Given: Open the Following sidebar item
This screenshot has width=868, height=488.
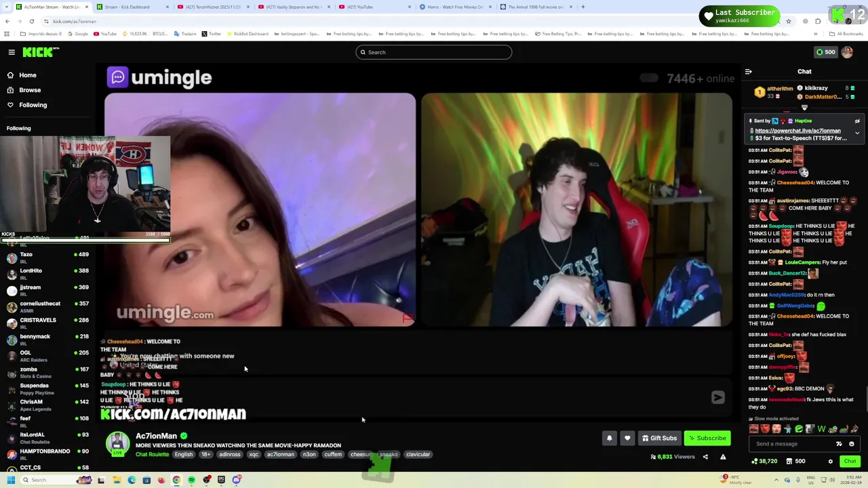Looking at the screenshot, I should click(x=33, y=105).
